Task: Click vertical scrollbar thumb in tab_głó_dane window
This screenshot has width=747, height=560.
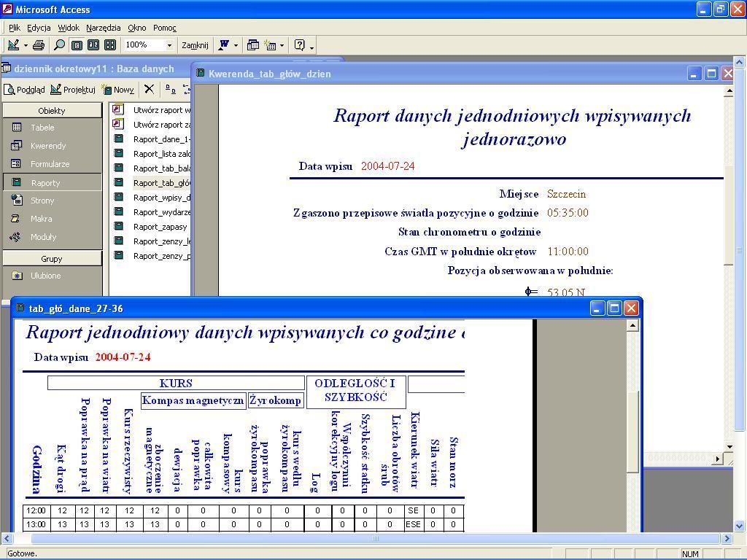Action: [x=632, y=432]
